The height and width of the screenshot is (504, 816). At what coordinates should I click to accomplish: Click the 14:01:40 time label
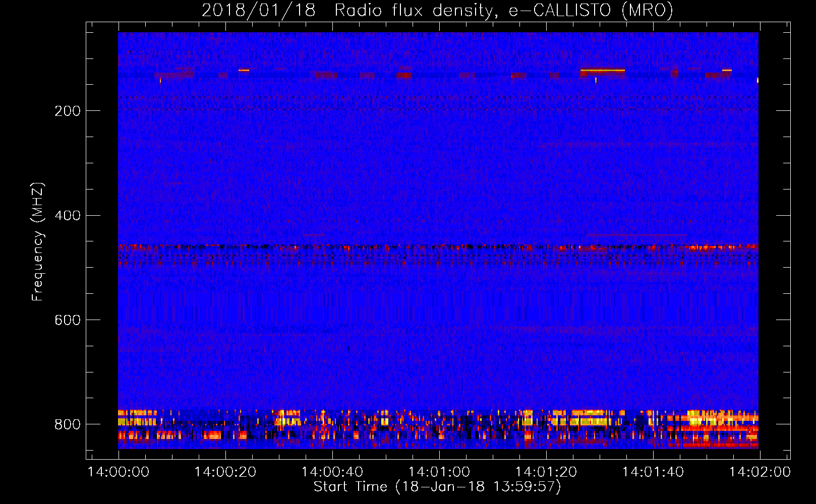(x=653, y=472)
